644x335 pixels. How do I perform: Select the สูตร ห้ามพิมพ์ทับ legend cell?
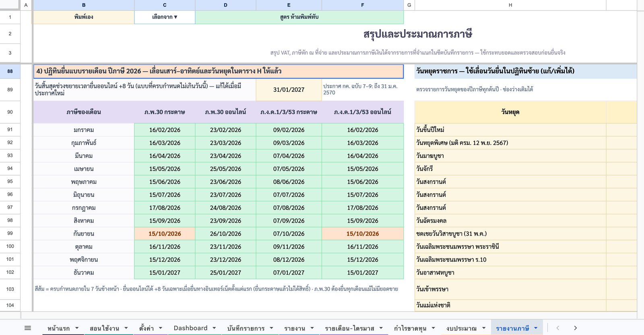(x=299, y=17)
